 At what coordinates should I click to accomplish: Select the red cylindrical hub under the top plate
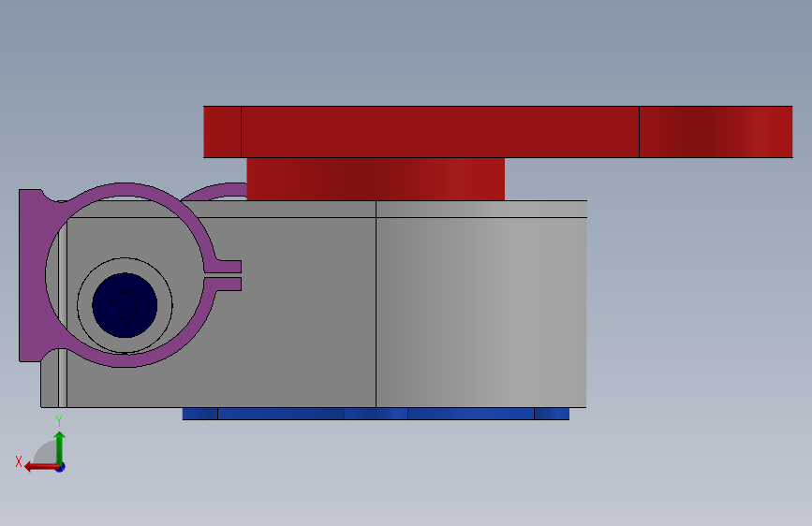376,179
